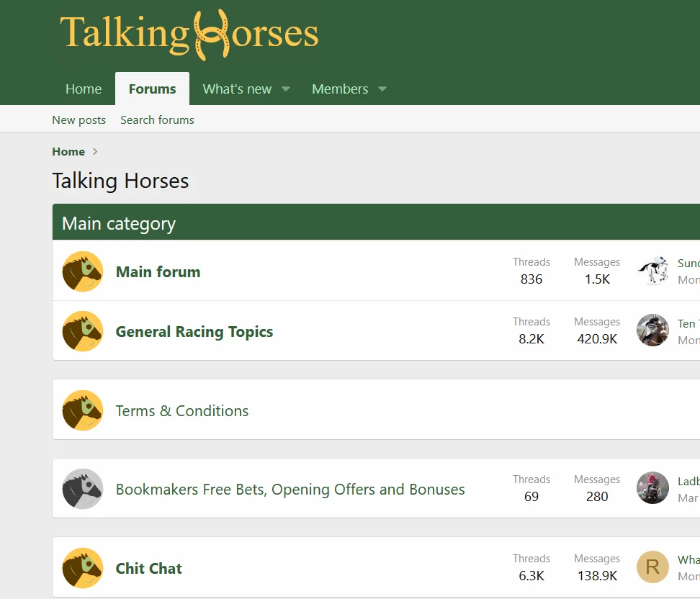Open Search forums in the sub-navigation

(157, 120)
